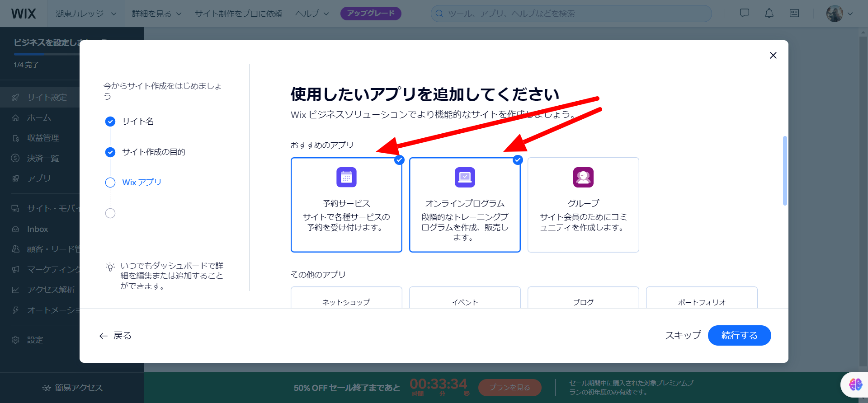Open 収益管理 in sidebar
The image size is (868, 403).
pos(43,138)
